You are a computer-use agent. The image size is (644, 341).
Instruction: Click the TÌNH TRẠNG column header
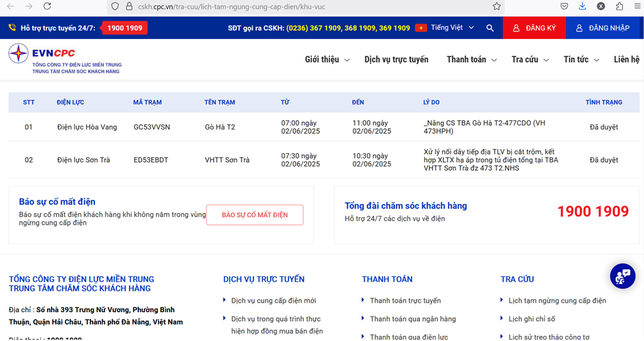(x=604, y=102)
